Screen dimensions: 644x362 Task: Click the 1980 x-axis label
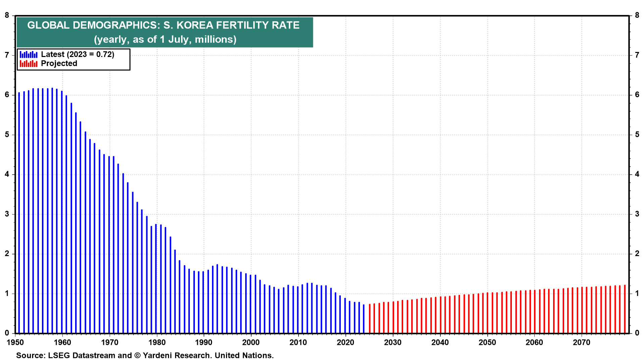tap(157, 343)
